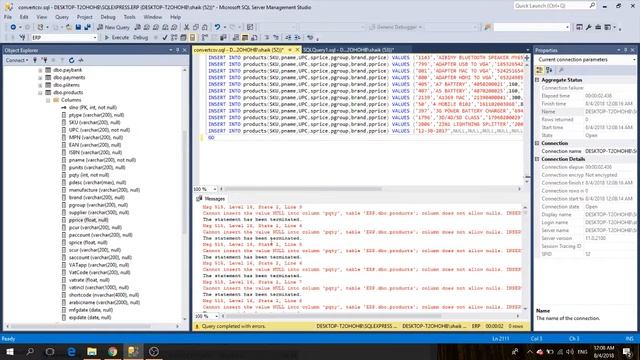Open the find text combo box dropdown

[x=567, y=27]
